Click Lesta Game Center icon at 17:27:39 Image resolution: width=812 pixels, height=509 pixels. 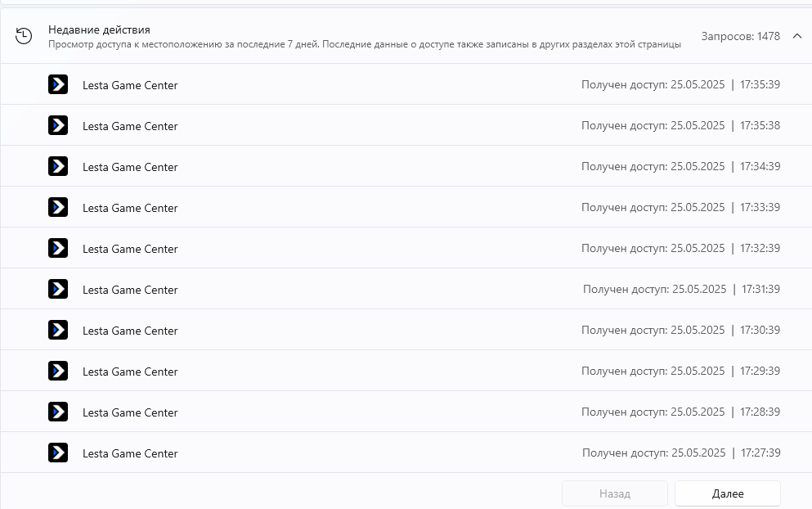coord(58,453)
